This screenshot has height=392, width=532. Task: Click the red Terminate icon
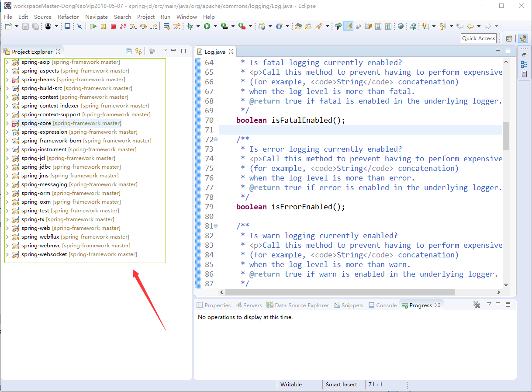pyautogui.click(x=113, y=26)
